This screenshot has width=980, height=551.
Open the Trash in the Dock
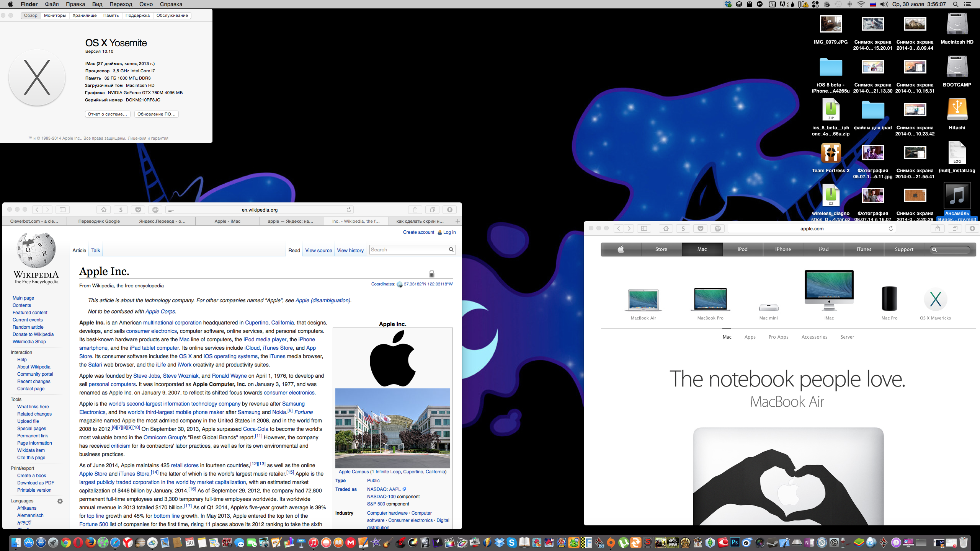[963, 543]
